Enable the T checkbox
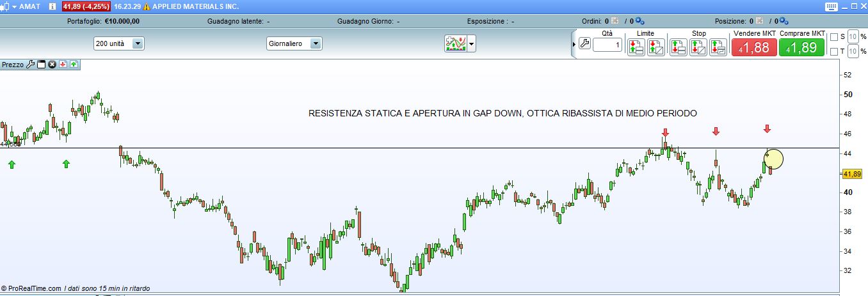Screen dimensions: 868x296 tap(833, 51)
